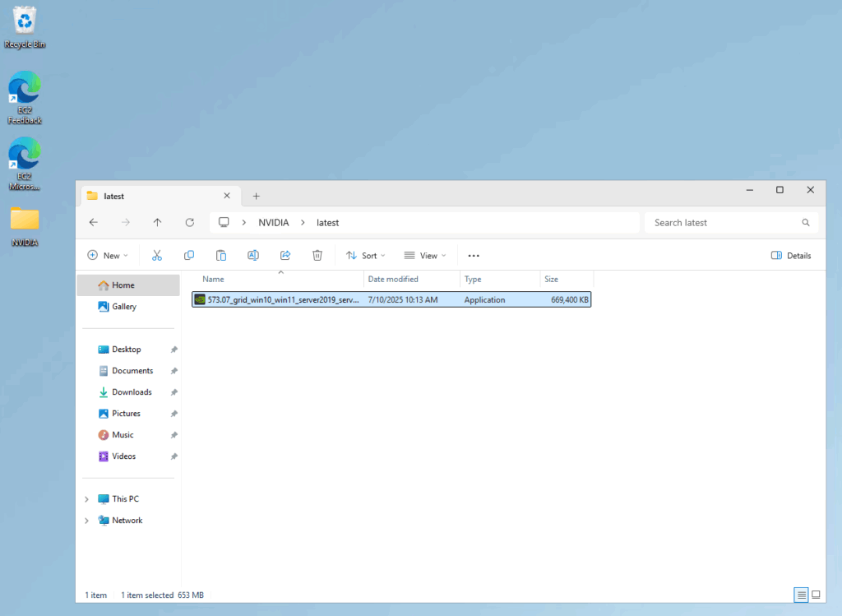This screenshot has height=616, width=842.
Task: Share the selected file
Action: click(285, 256)
